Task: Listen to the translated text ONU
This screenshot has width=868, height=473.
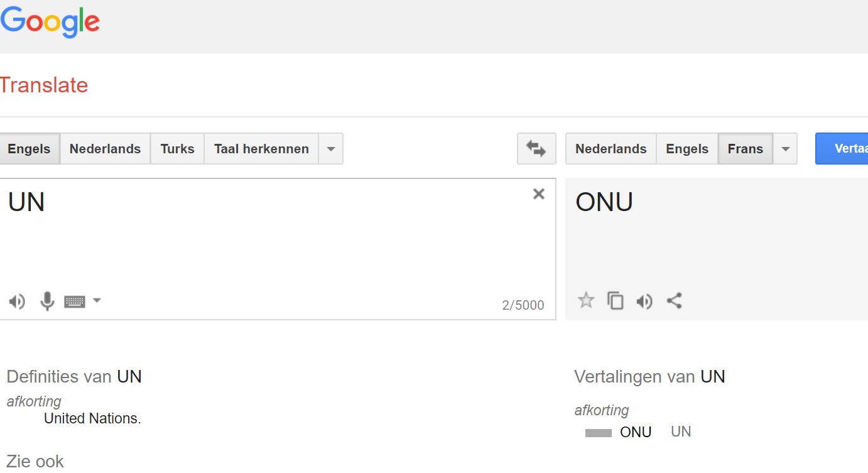Action: (644, 302)
